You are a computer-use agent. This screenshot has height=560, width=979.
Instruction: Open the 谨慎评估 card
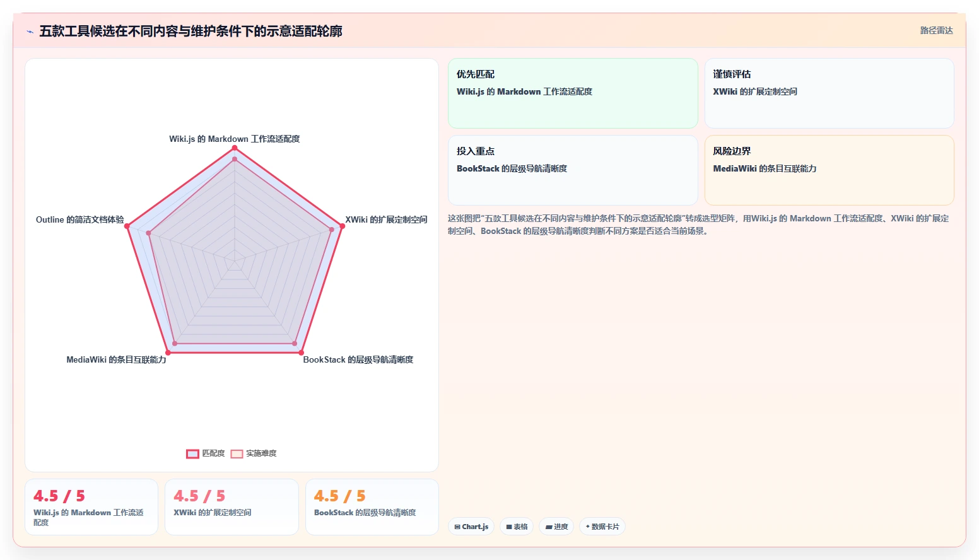(829, 93)
